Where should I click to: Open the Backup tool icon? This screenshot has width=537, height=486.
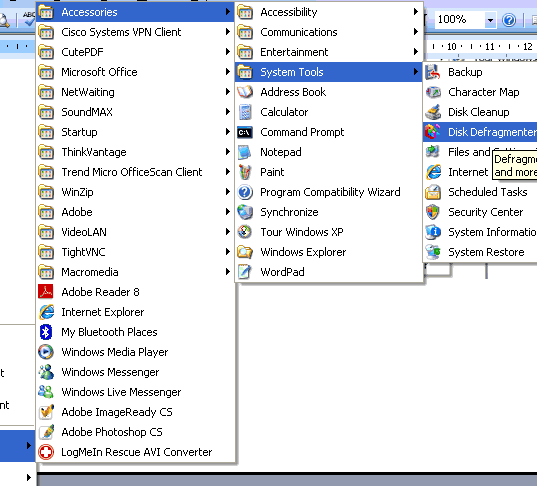(x=433, y=72)
